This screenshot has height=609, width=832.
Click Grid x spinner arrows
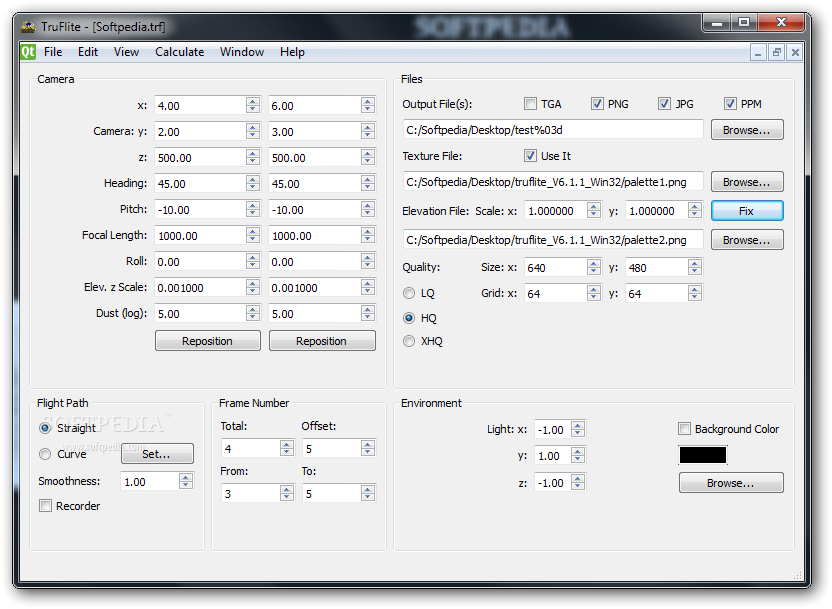coord(594,293)
